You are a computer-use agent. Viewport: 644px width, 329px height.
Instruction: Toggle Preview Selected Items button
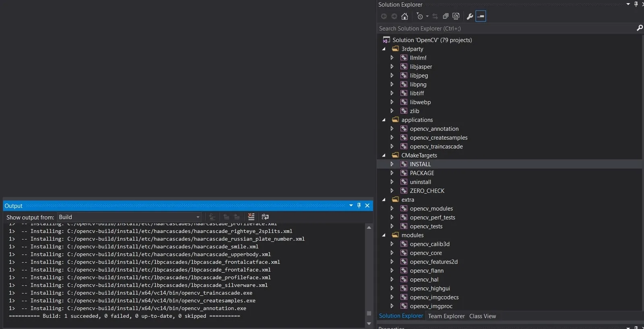click(481, 16)
